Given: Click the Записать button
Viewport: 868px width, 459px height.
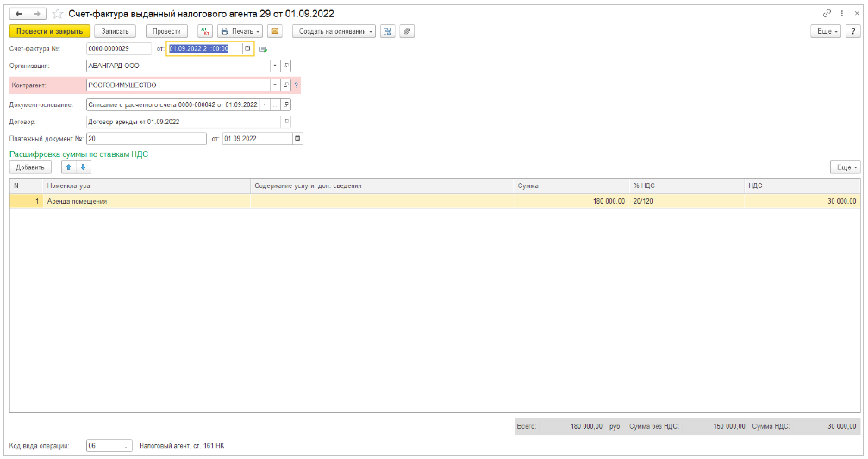Looking at the screenshot, I should coord(116,32).
